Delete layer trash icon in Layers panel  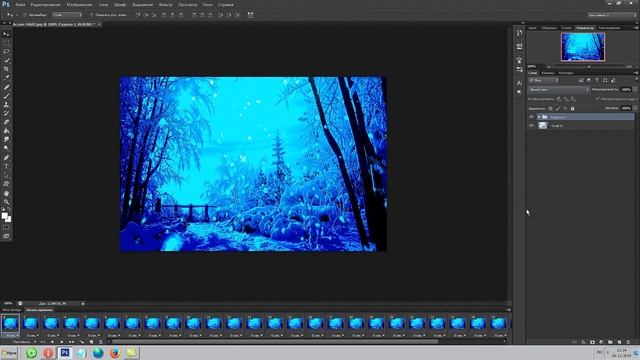tap(628, 342)
